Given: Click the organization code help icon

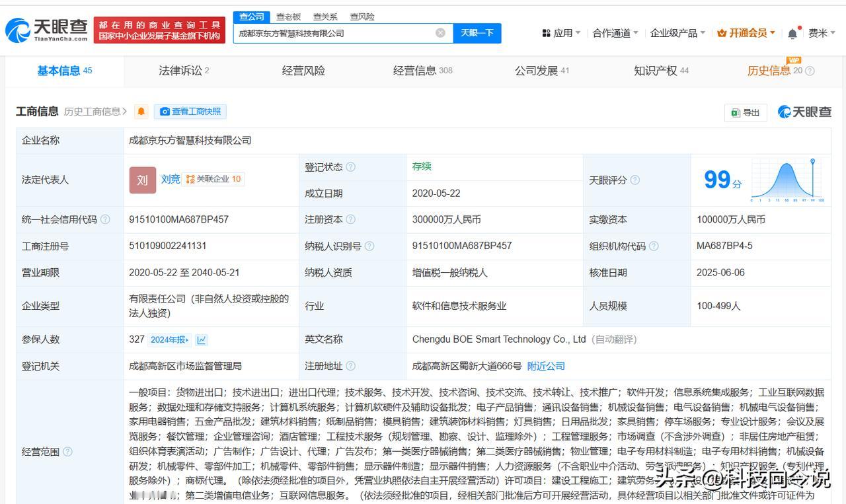Looking at the screenshot, I should [x=654, y=246].
